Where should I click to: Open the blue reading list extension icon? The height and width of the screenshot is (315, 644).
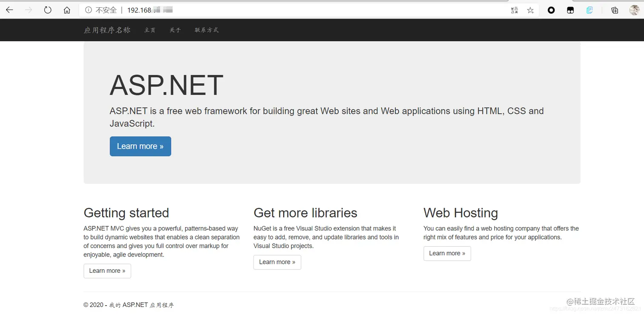pyautogui.click(x=589, y=10)
